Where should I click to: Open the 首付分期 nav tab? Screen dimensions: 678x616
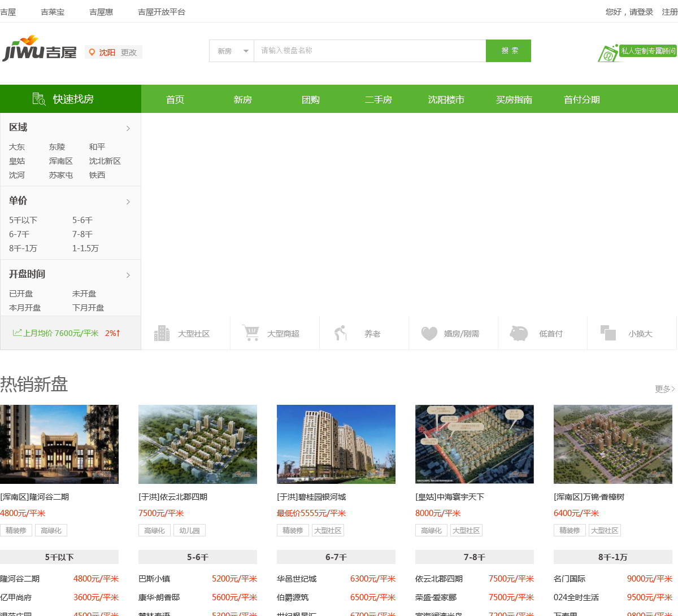click(x=582, y=99)
